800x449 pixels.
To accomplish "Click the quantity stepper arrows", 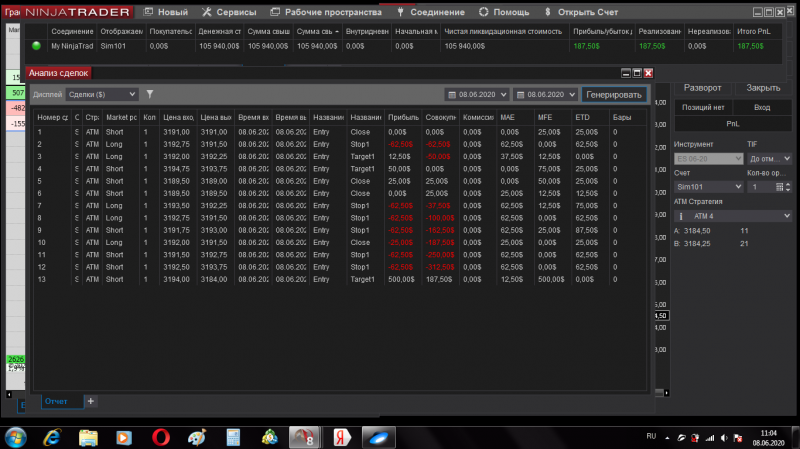I will pyautogui.click(x=788, y=187).
